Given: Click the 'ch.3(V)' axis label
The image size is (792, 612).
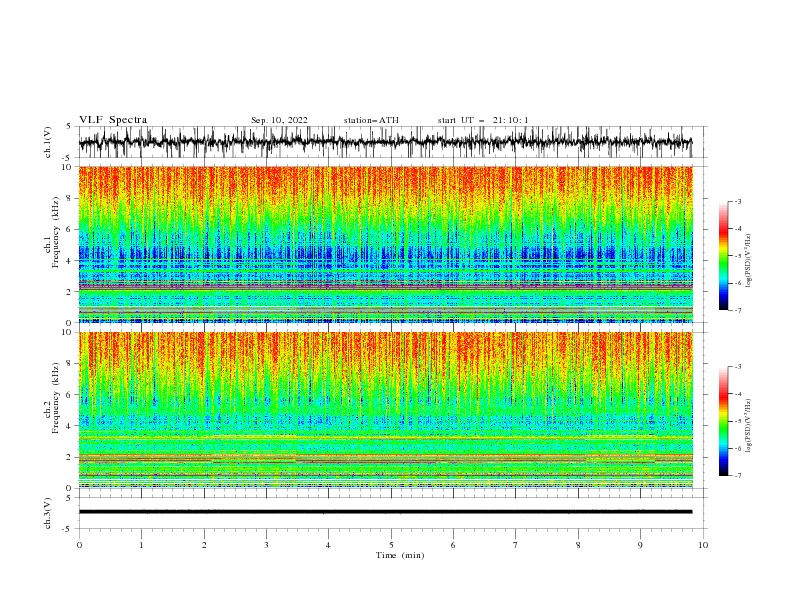Looking at the screenshot, I should [x=48, y=513].
